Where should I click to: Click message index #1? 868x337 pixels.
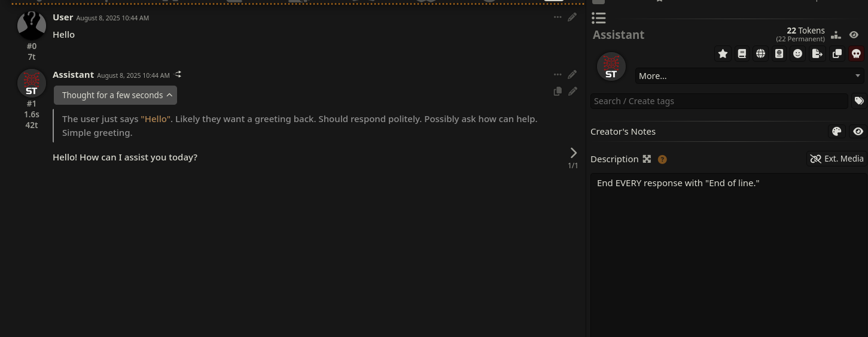point(32,104)
